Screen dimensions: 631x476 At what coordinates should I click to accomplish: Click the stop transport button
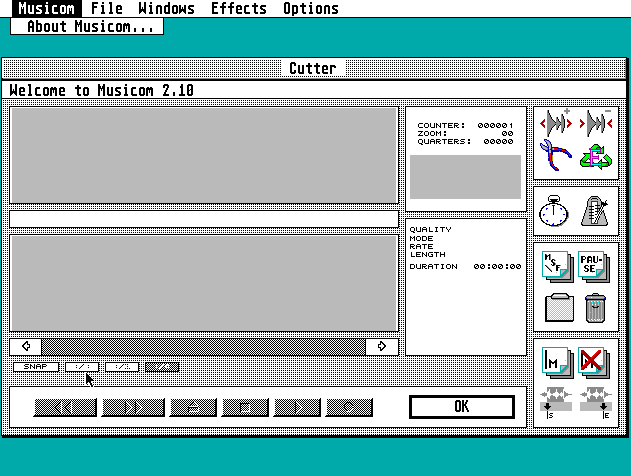[245, 408]
